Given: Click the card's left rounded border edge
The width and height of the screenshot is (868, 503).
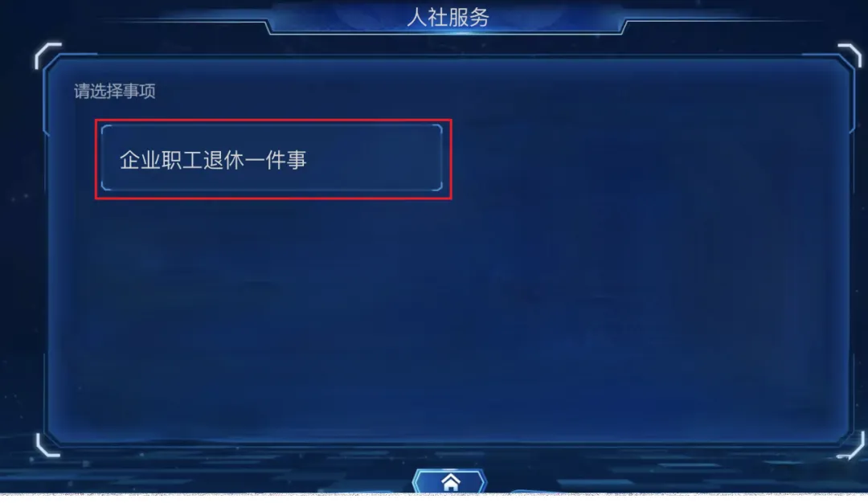Looking at the screenshot, I should click(102, 158).
